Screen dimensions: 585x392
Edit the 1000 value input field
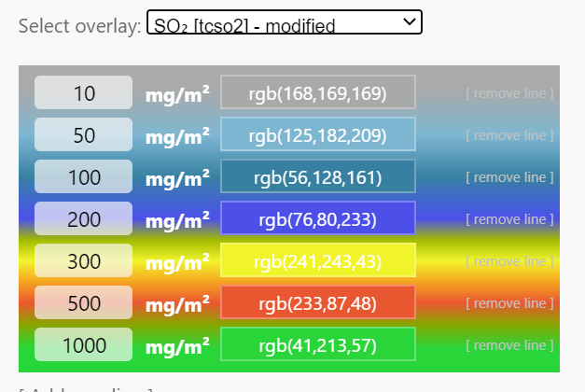pos(83,345)
